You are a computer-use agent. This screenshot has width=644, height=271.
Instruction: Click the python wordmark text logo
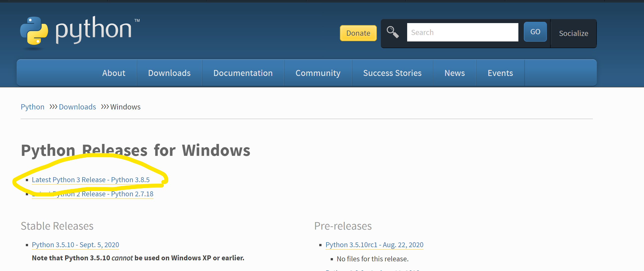click(94, 30)
